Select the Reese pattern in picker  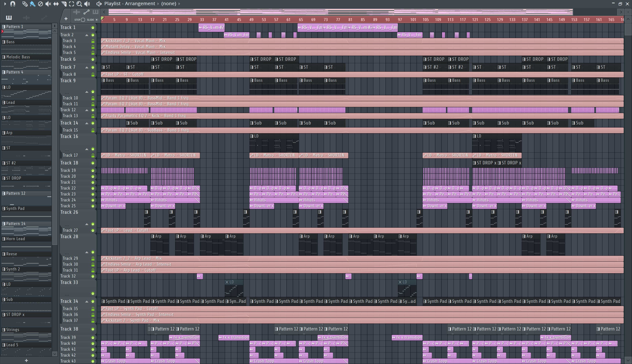pos(26,254)
